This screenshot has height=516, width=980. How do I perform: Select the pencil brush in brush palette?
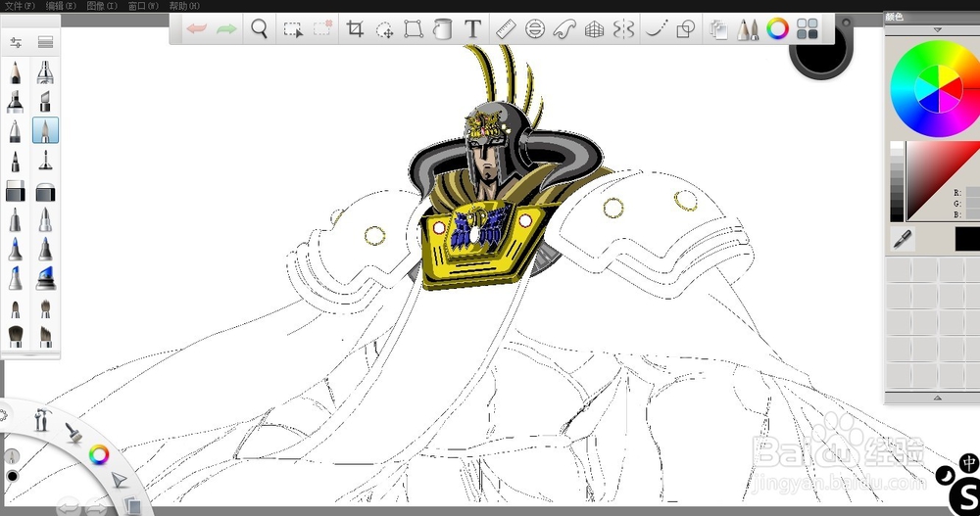coord(15,72)
